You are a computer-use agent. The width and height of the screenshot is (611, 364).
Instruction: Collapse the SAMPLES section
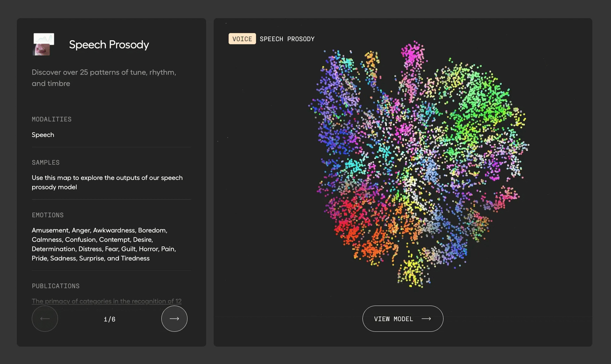[x=45, y=162]
